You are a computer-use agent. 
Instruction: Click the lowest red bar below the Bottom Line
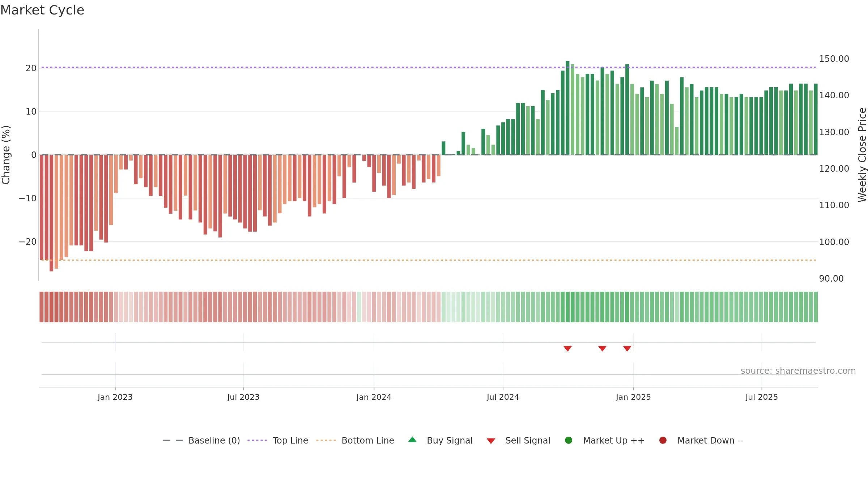[51, 213]
